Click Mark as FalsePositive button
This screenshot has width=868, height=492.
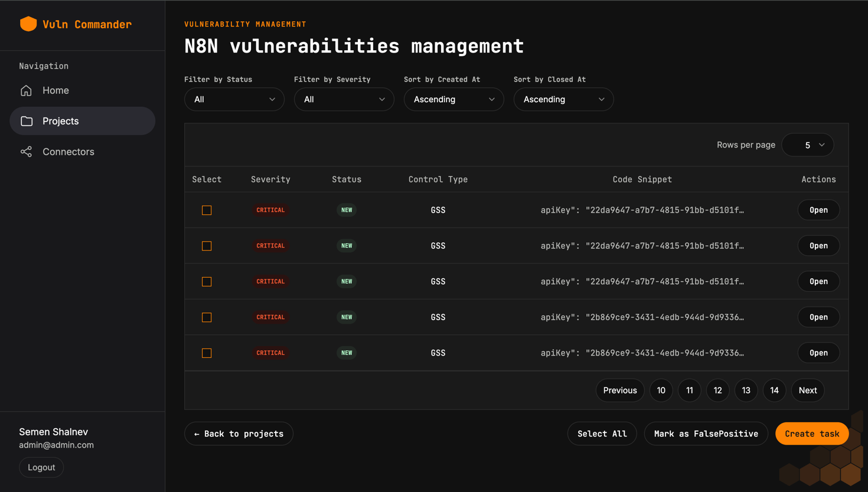[x=706, y=434]
